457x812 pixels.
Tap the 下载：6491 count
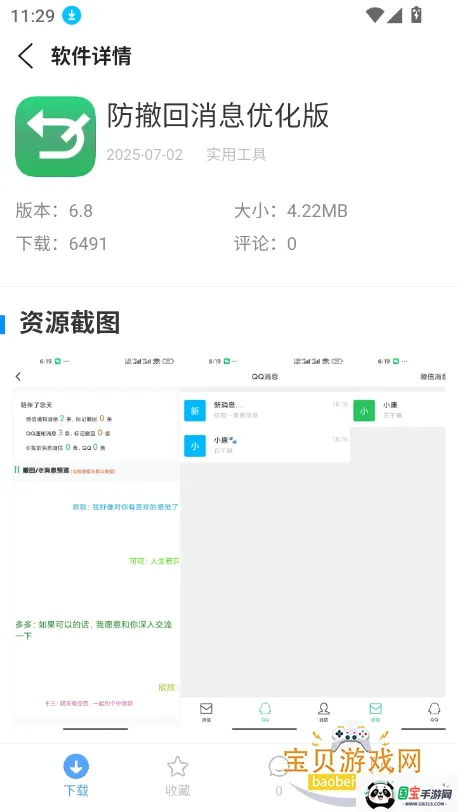coord(61,243)
